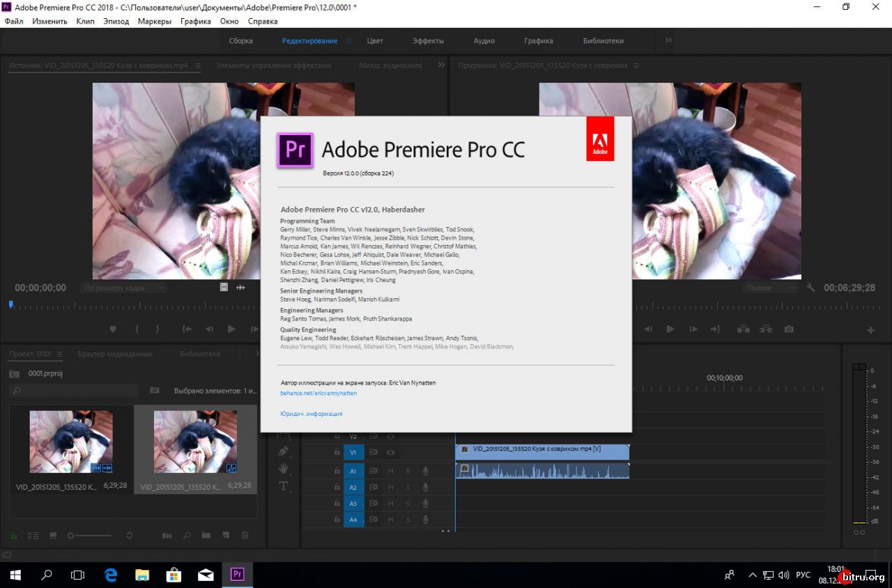
Task: Click the Lift button in Program monitor
Action: click(x=744, y=330)
